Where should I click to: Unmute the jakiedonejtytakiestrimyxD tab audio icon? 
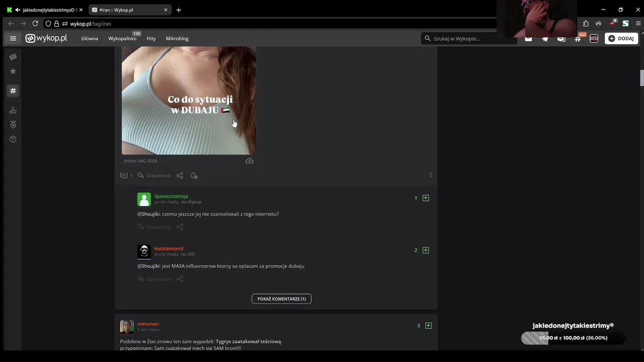click(x=18, y=10)
